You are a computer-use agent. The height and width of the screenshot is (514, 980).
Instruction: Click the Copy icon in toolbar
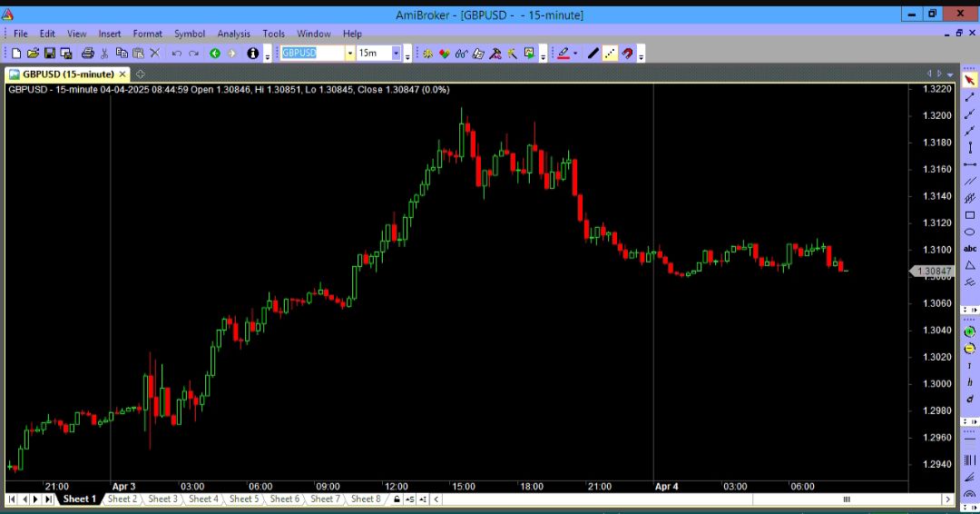[122, 54]
